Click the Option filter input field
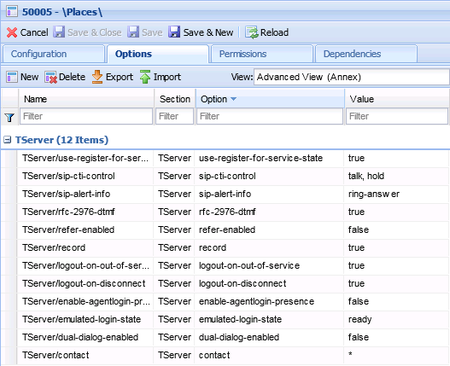450x366 pixels. [x=270, y=116]
